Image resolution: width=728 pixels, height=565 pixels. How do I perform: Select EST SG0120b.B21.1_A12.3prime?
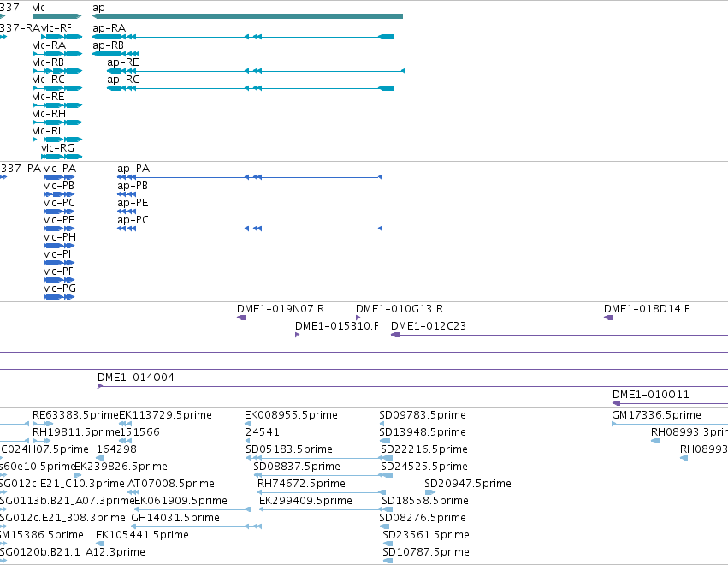pos(73,552)
